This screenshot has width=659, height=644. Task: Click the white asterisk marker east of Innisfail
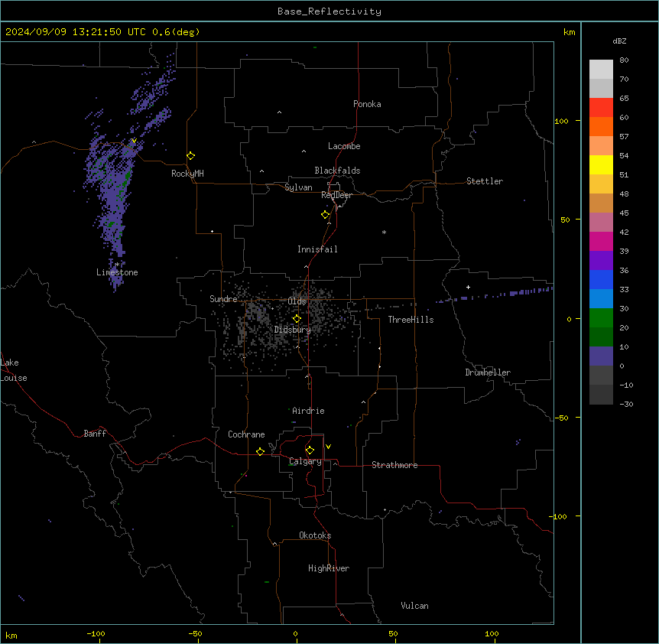tap(384, 232)
